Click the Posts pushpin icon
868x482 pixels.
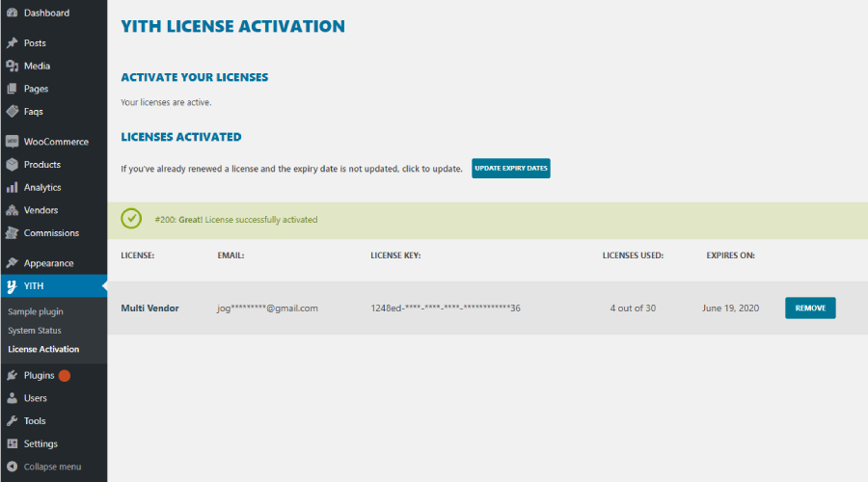point(12,43)
